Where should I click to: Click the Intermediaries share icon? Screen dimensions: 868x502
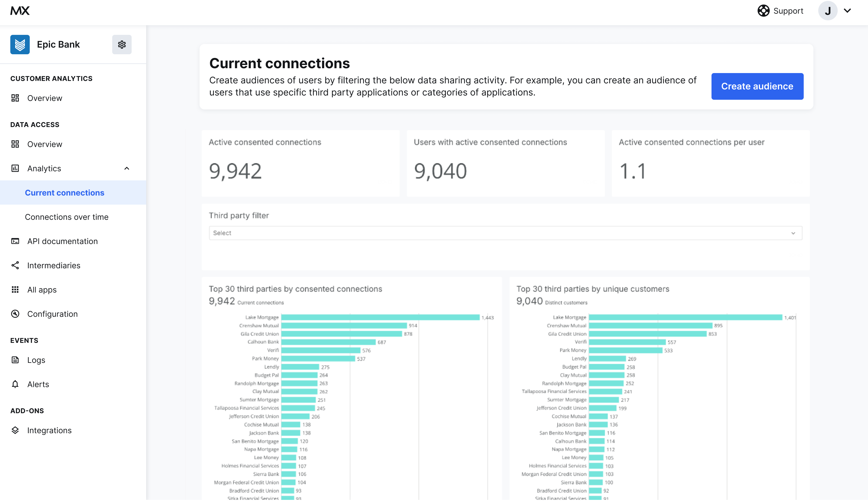tap(15, 266)
